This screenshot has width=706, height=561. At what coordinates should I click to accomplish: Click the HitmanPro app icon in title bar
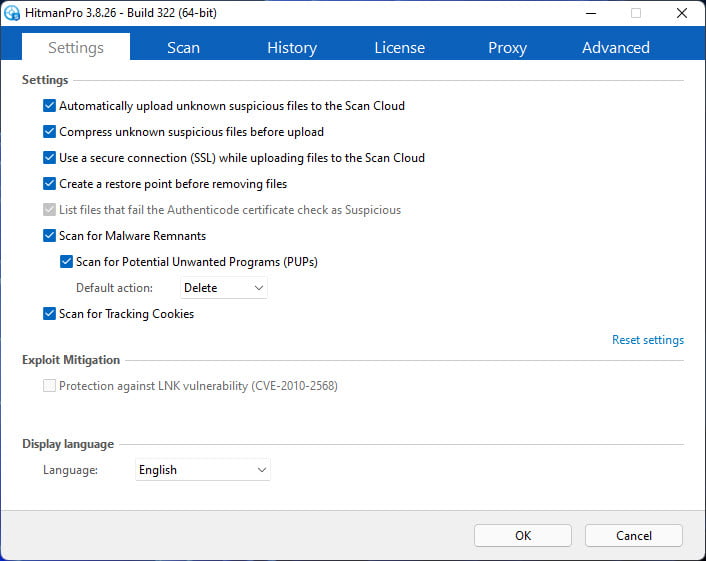pyautogui.click(x=12, y=13)
